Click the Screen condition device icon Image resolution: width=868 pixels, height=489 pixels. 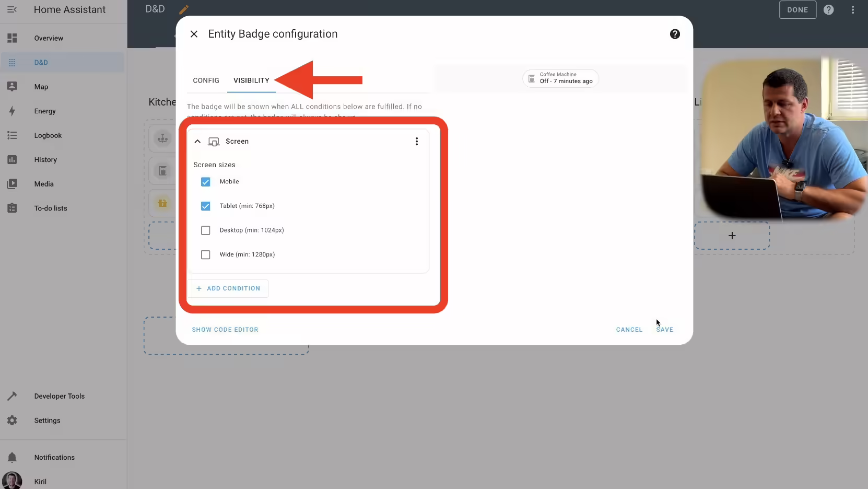214,142
